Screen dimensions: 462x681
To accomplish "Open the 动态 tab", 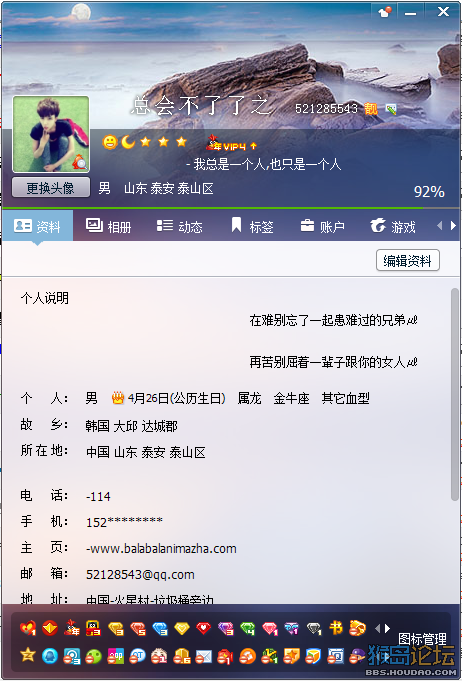I will [179, 226].
